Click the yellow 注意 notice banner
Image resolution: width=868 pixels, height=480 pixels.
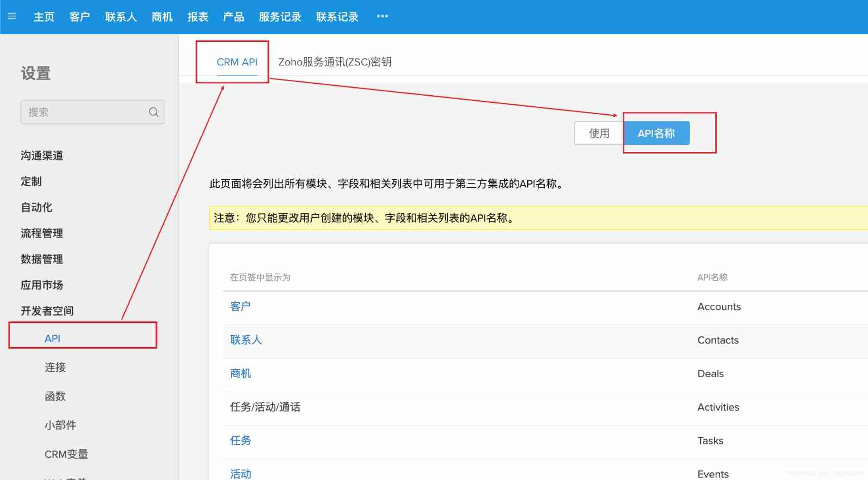tap(539, 218)
